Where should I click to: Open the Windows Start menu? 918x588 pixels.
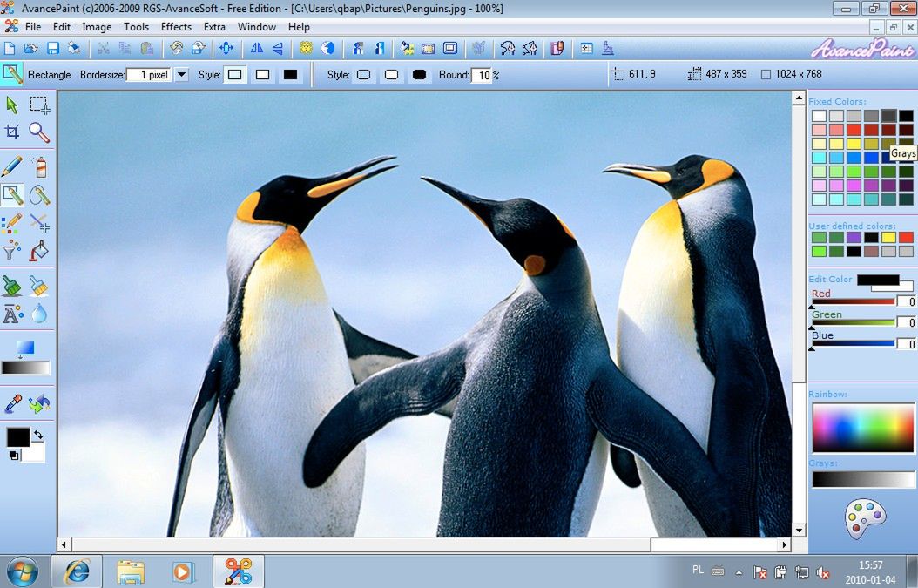coord(23,571)
